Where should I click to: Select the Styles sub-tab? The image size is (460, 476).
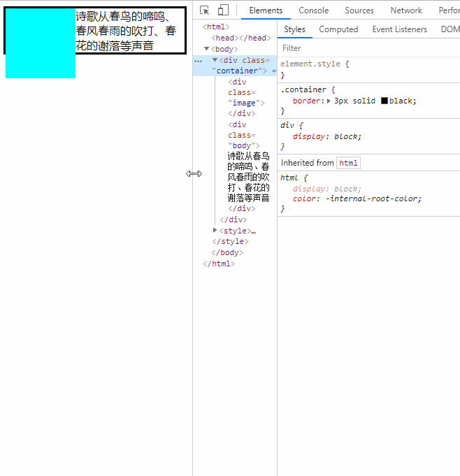tap(294, 29)
